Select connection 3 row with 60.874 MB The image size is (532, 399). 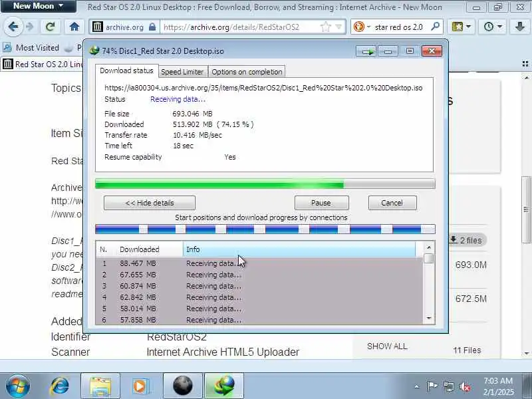259,286
